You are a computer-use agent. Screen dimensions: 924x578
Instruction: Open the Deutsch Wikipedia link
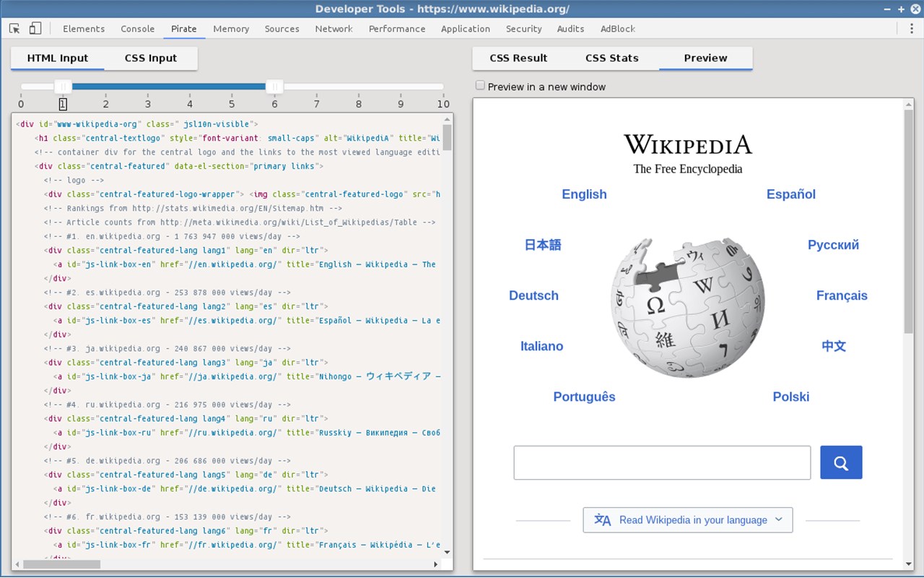(534, 296)
